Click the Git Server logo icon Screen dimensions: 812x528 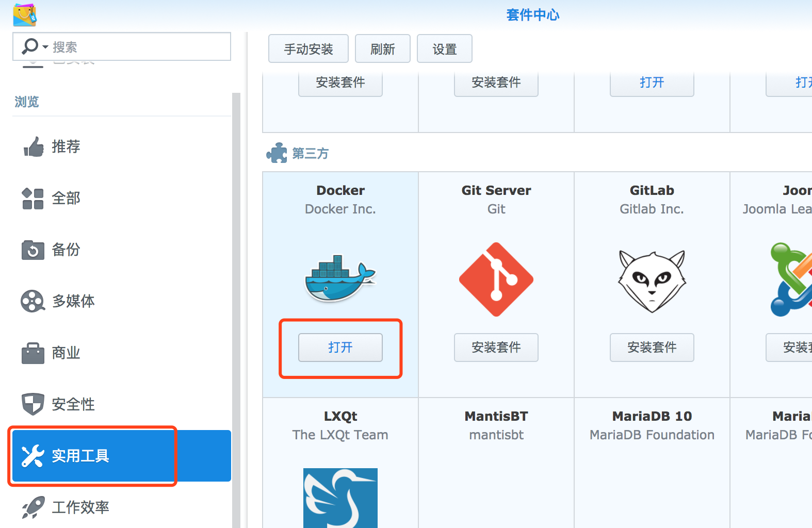point(496,279)
